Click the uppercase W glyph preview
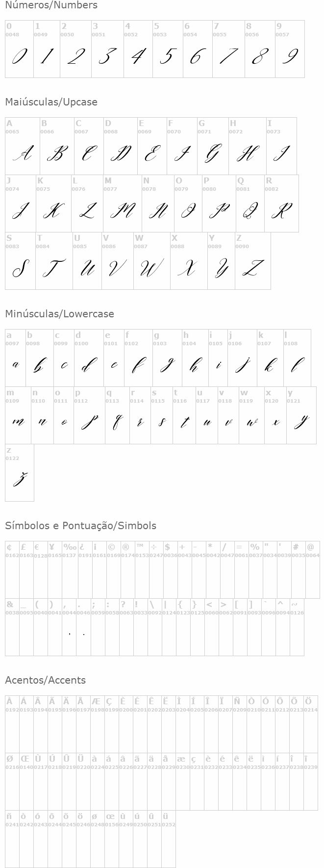This screenshot has width=324, height=868. (151, 268)
